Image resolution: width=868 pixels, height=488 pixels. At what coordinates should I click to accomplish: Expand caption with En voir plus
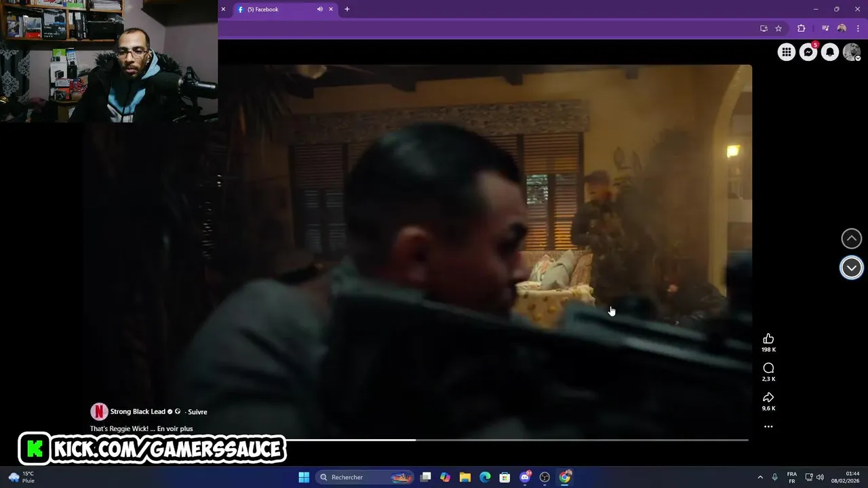click(175, 428)
